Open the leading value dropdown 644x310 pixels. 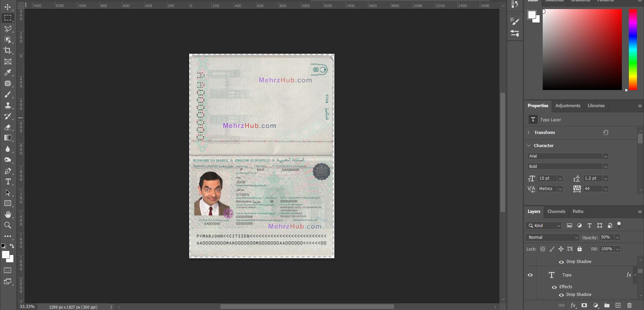[x=605, y=178]
